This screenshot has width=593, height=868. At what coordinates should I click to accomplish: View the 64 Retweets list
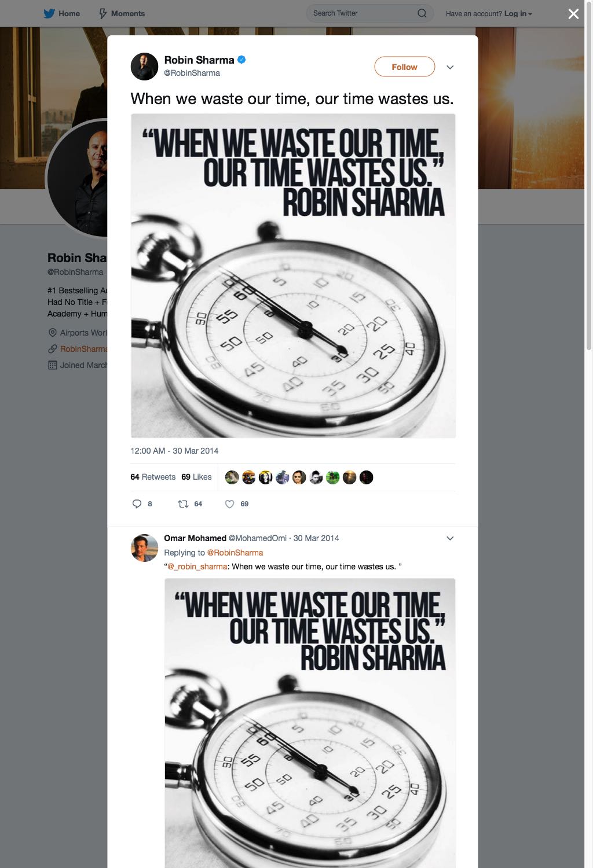click(x=153, y=477)
